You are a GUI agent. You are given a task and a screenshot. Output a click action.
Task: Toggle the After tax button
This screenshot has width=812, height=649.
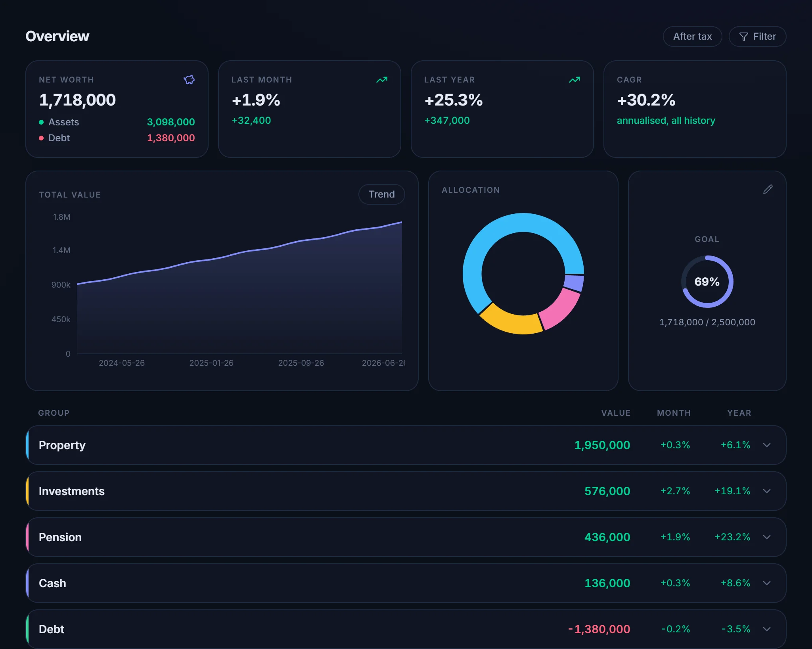click(692, 36)
